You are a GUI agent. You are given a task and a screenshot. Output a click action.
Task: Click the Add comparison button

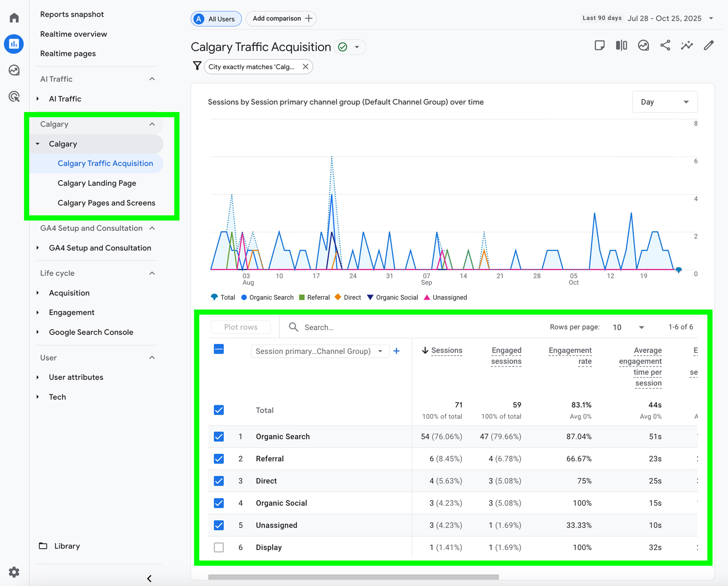281,19
